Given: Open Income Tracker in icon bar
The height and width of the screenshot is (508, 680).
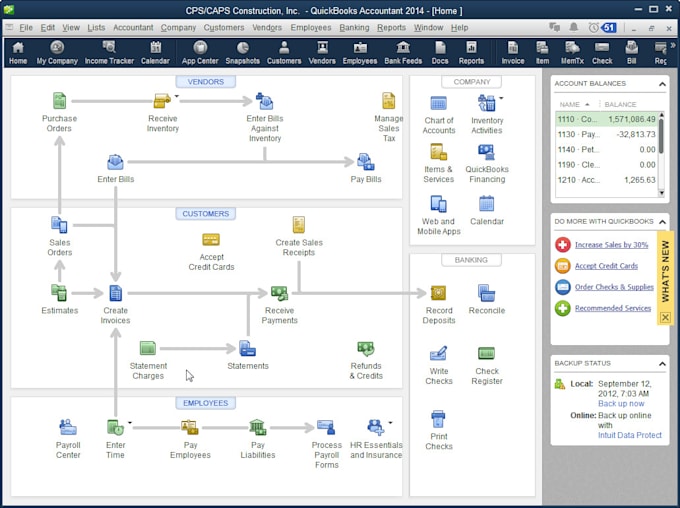Looking at the screenshot, I should pos(109,52).
